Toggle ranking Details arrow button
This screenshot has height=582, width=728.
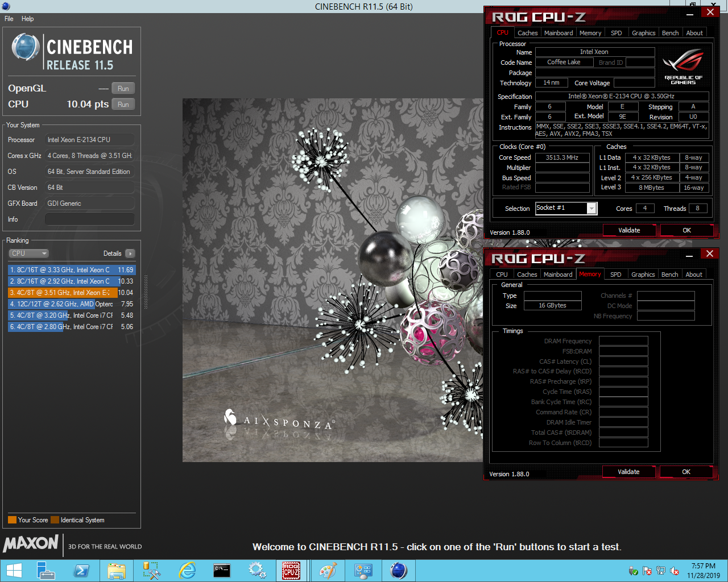tap(130, 253)
